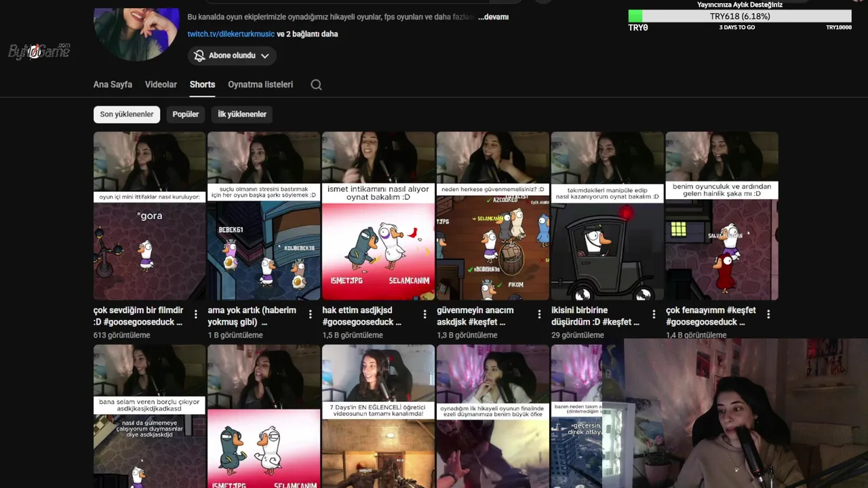Click the '1,5 B görüntüleme' view count
Viewport: 868px width, 488px height.
pyautogui.click(x=353, y=335)
